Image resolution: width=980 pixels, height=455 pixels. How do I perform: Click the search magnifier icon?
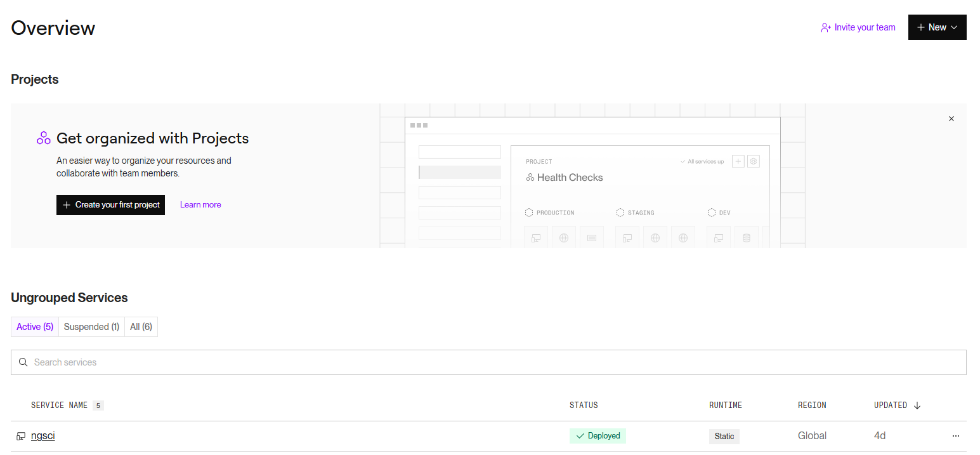tap(23, 362)
